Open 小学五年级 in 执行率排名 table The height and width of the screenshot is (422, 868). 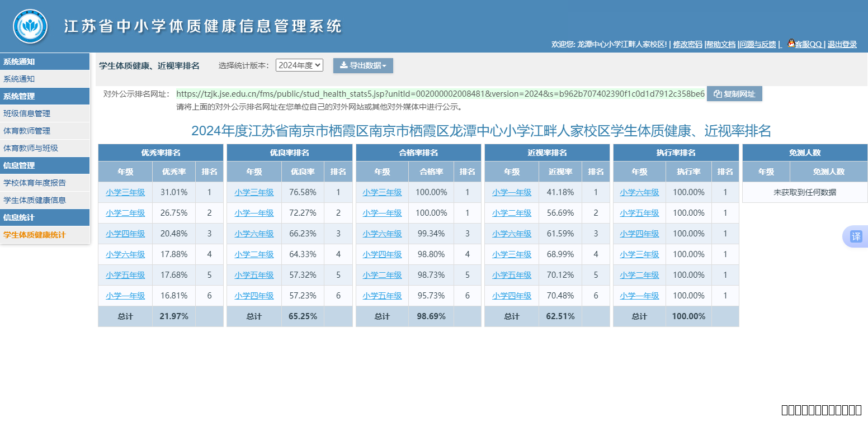pos(639,213)
